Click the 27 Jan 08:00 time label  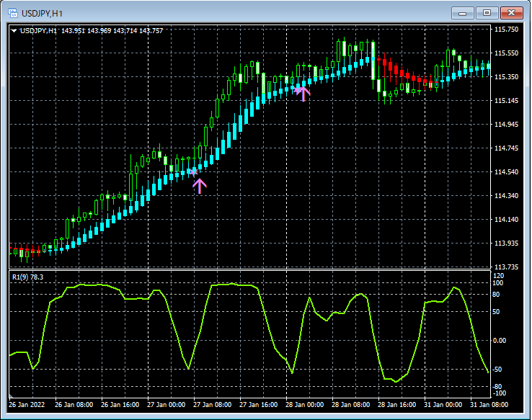click(x=213, y=404)
